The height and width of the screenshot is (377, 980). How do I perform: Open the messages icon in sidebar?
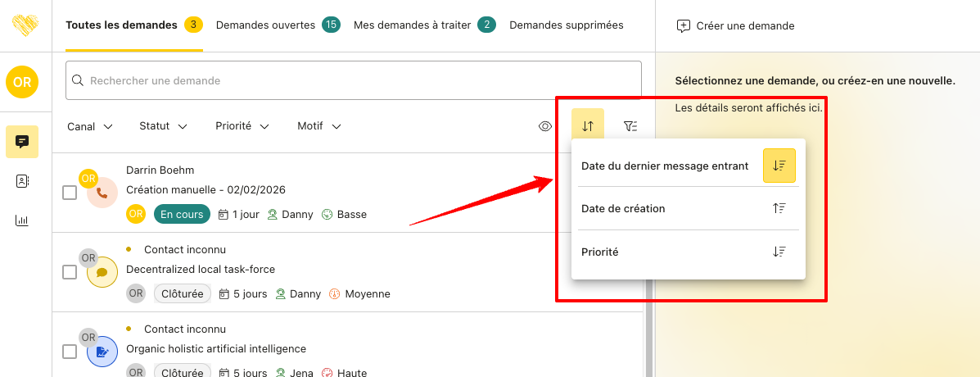pos(22,142)
